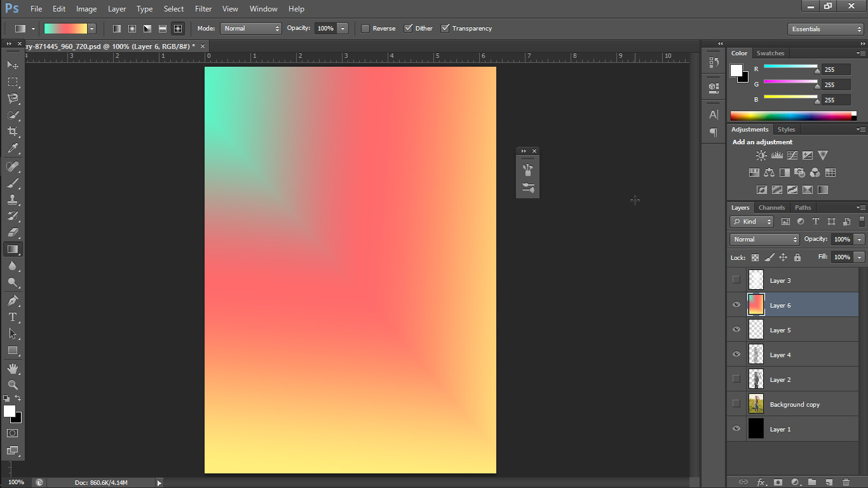
Task: Choose Diamond Gradient style
Action: [x=178, y=29]
